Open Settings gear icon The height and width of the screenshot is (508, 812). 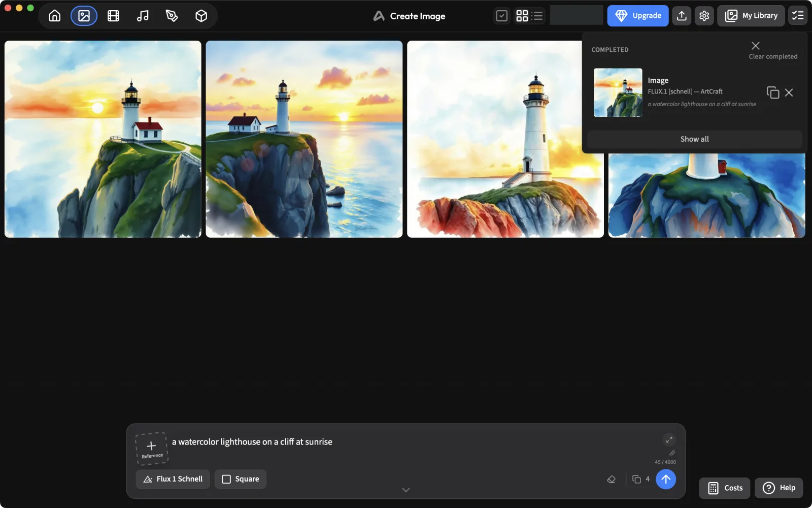pos(704,16)
